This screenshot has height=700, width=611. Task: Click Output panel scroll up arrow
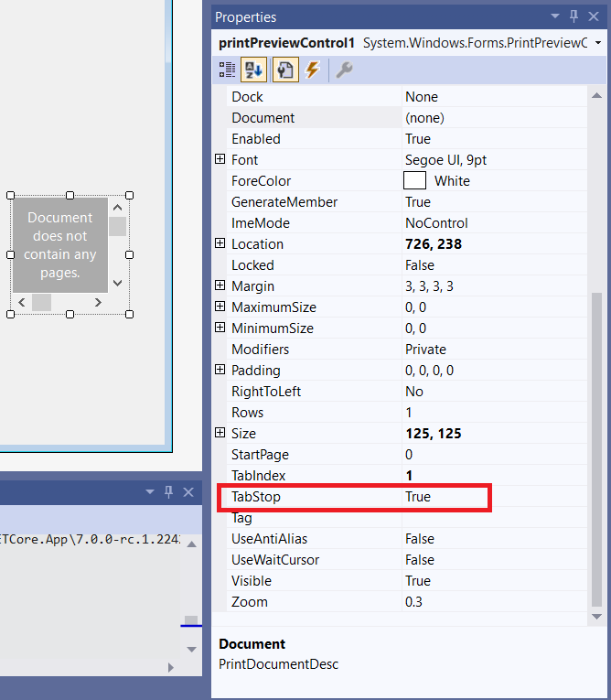[191, 544]
